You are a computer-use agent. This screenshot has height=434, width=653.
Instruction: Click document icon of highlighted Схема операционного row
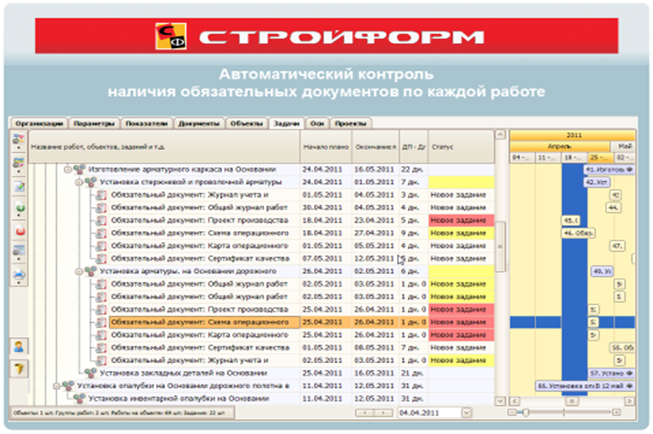(x=101, y=322)
